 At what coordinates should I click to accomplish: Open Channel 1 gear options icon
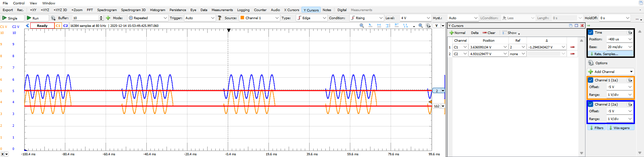(630, 80)
